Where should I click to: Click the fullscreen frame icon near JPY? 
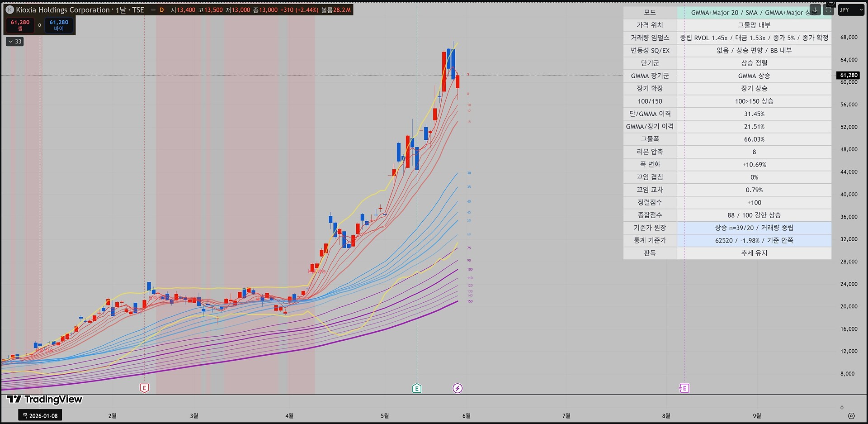click(828, 10)
